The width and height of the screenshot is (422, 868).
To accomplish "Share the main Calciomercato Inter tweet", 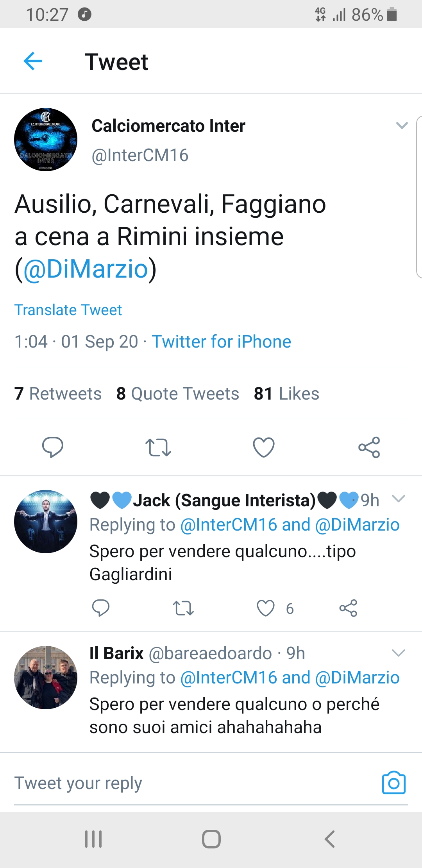I will pyautogui.click(x=369, y=447).
